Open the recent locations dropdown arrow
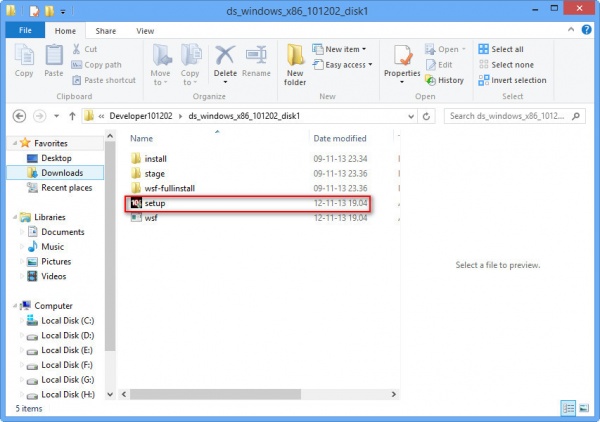The height and width of the screenshot is (422, 600). pos(56,116)
